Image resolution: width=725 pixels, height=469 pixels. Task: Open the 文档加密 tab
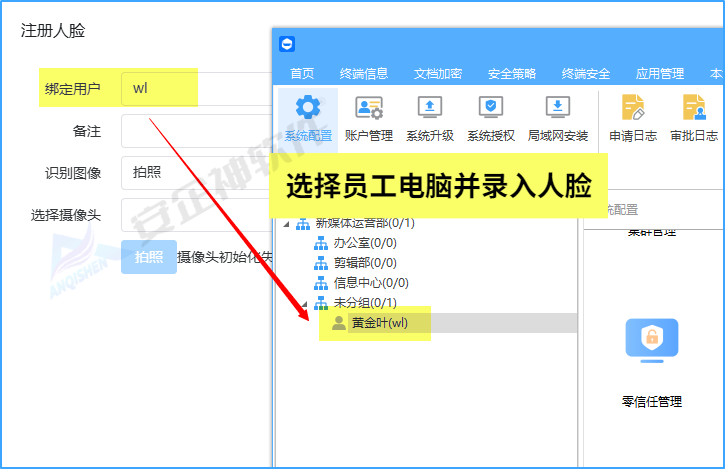pyautogui.click(x=438, y=74)
